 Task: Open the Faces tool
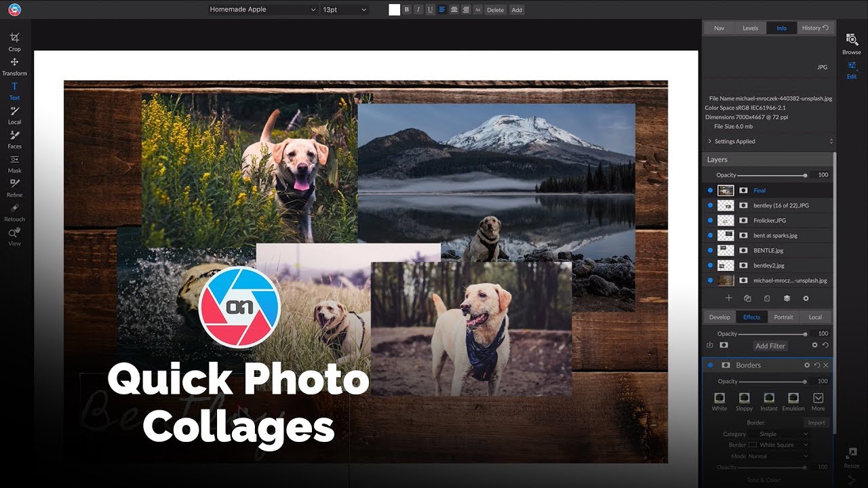tap(14, 140)
